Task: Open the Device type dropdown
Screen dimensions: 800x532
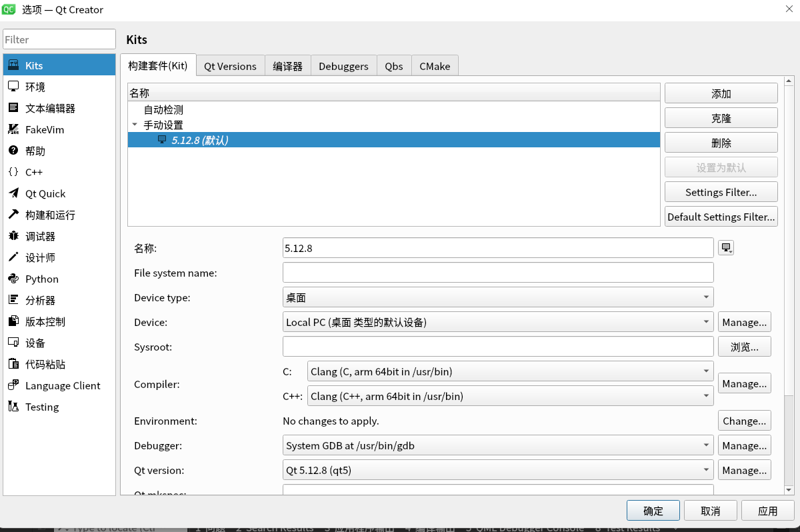Action: [498, 297]
